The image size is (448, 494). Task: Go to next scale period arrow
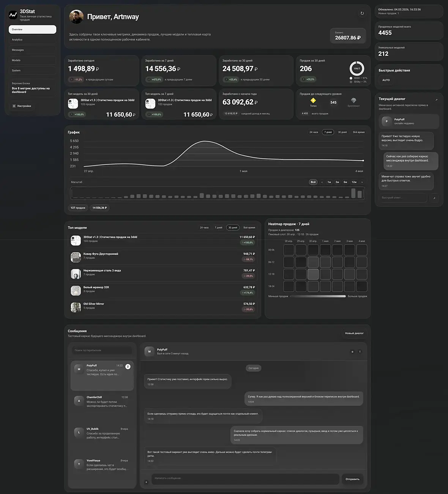point(362,182)
